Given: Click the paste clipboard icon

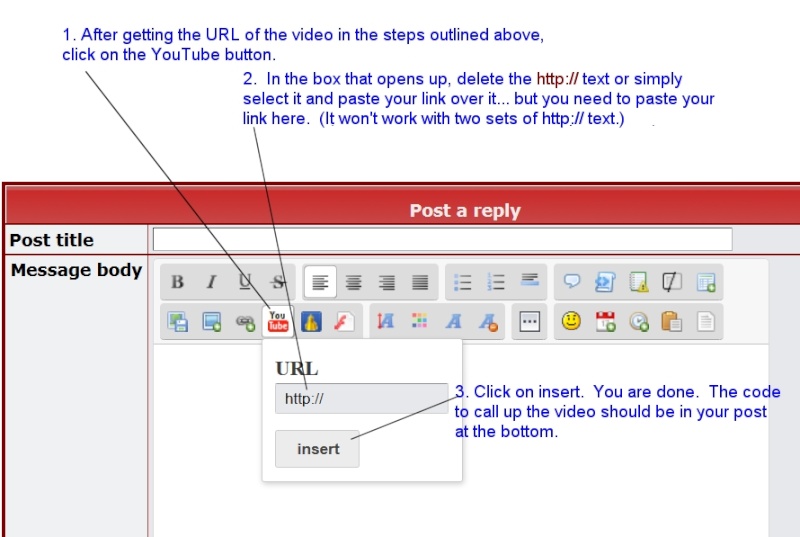Looking at the screenshot, I should (x=671, y=322).
